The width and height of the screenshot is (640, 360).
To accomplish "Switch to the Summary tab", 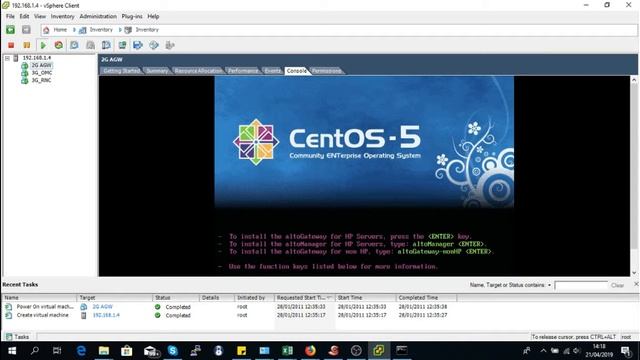I will pos(157,71).
